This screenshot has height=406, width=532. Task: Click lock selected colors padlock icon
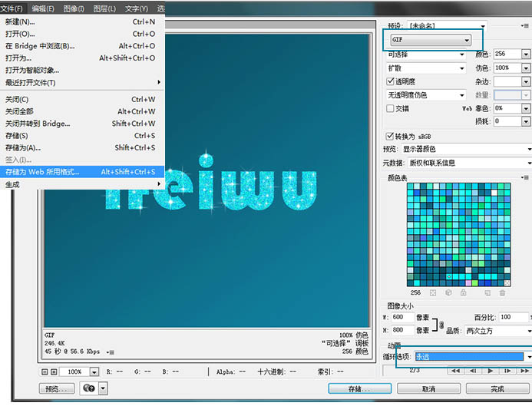[x=464, y=292]
